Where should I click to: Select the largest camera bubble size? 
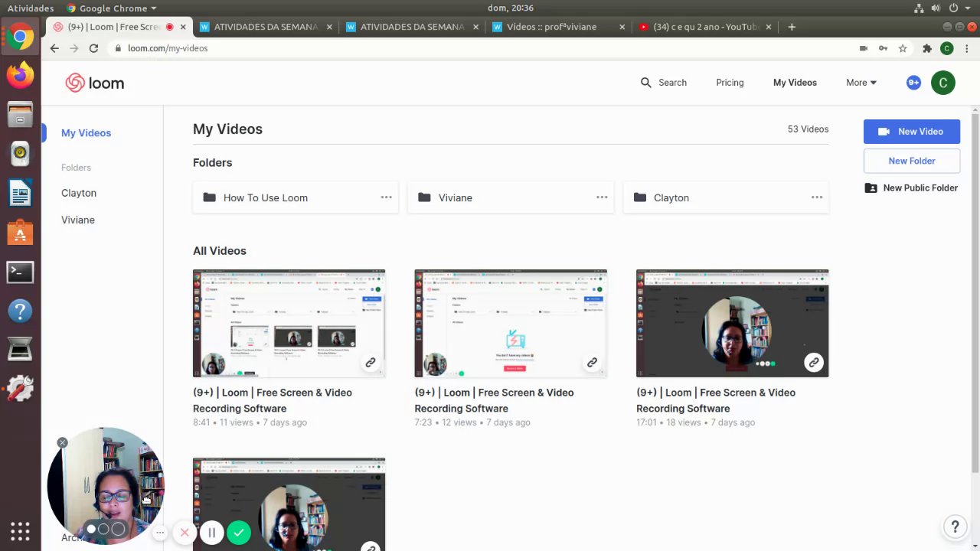118,529
